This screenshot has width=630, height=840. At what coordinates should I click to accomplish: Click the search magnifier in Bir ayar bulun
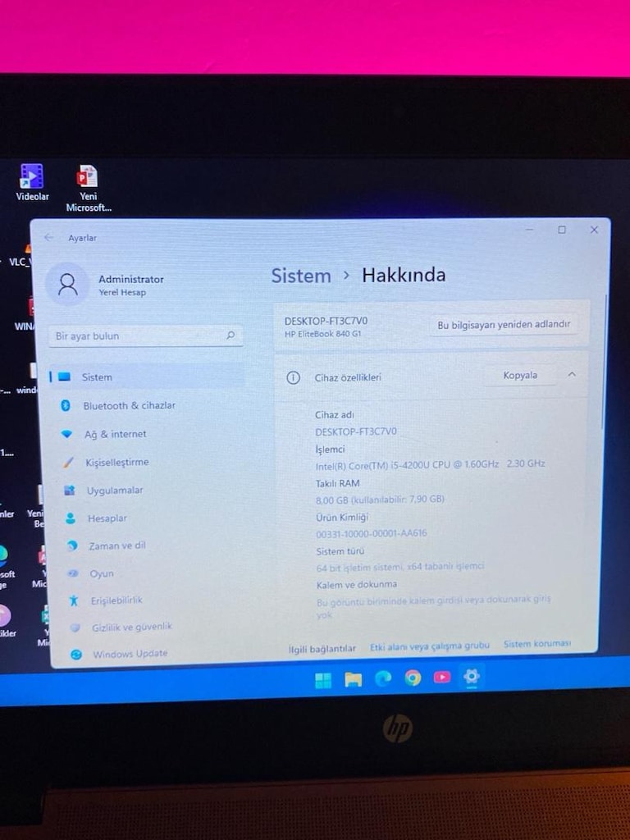[231, 336]
